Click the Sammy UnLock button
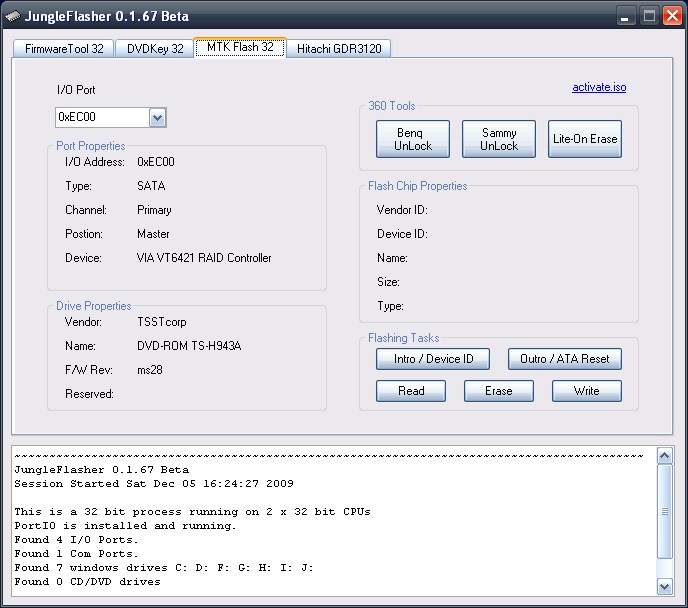Screen dimensions: 688x608 (x=498, y=139)
